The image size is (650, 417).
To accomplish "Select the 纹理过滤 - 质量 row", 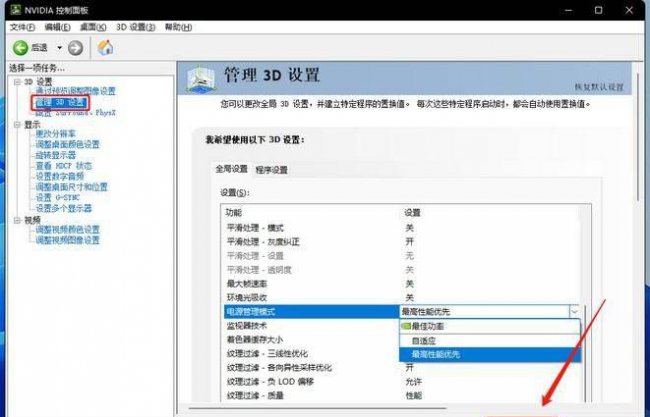I will [x=401, y=396].
